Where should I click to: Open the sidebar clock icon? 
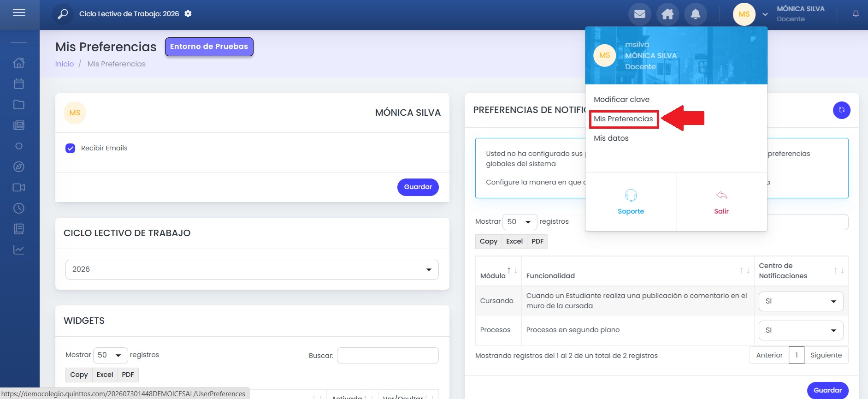(x=19, y=208)
